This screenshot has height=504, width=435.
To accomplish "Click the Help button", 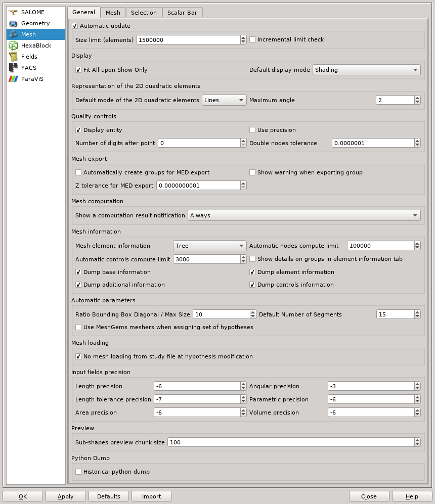I will click(x=412, y=496).
